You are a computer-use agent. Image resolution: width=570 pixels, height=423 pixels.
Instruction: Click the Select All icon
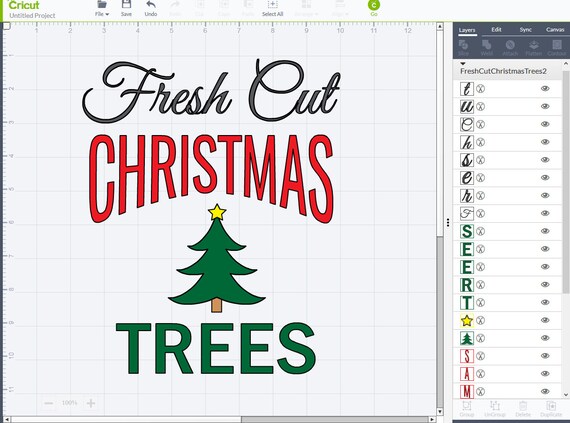272,5
